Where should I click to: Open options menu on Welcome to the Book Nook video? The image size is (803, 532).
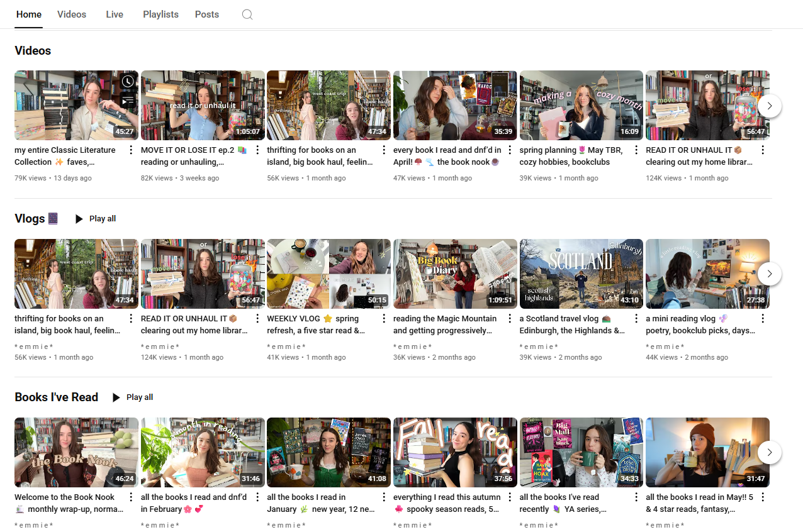(130, 497)
